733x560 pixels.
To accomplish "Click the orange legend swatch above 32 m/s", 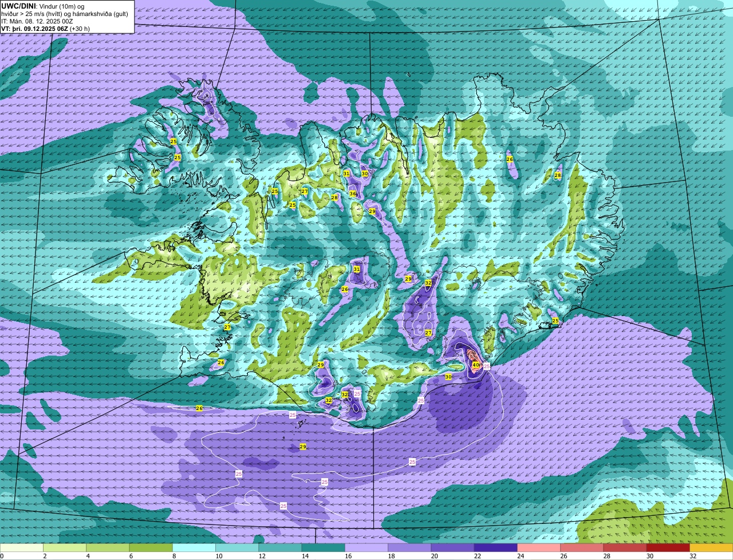I will [711, 547].
